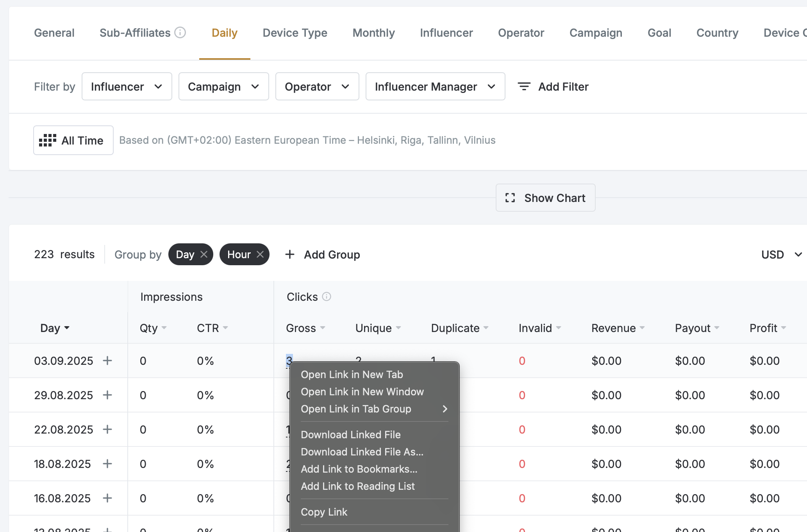807x532 pixels.
Task: Remove the Day group chip
Action: click(x=204, y=255)
